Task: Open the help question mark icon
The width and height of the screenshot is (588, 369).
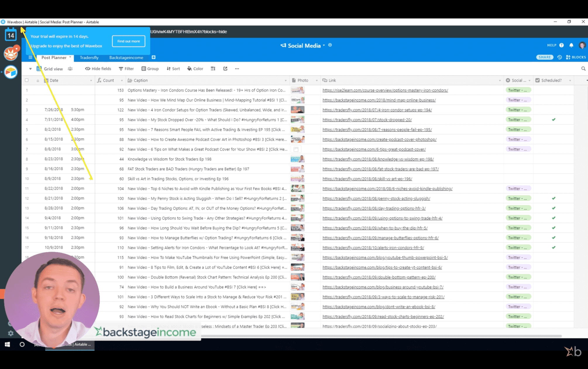Action: (x=561, y=45)
